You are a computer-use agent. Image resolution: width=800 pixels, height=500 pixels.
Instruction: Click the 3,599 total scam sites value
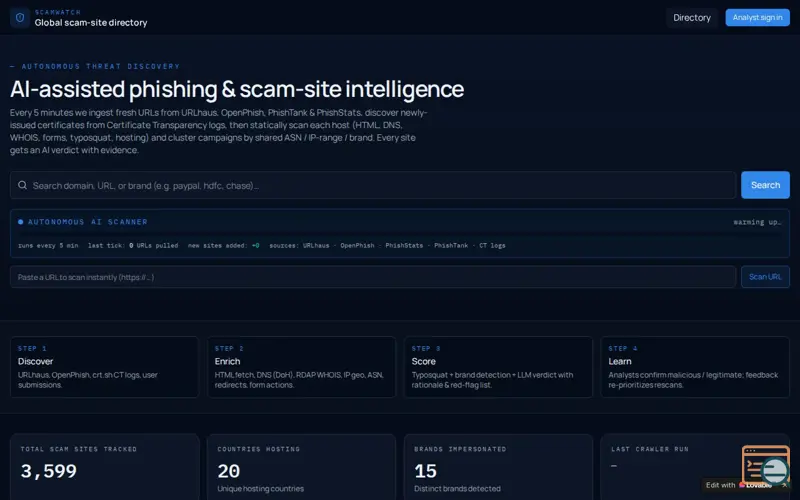pos(48,470)
